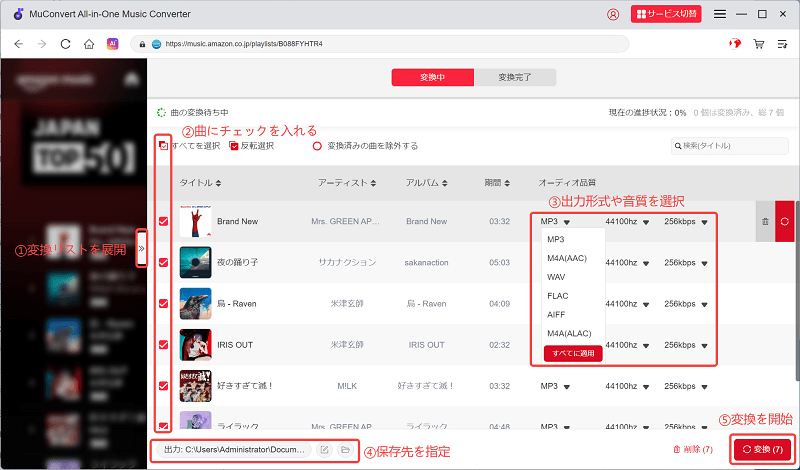Switch to the 変換中 tab

tap(433, 78)
